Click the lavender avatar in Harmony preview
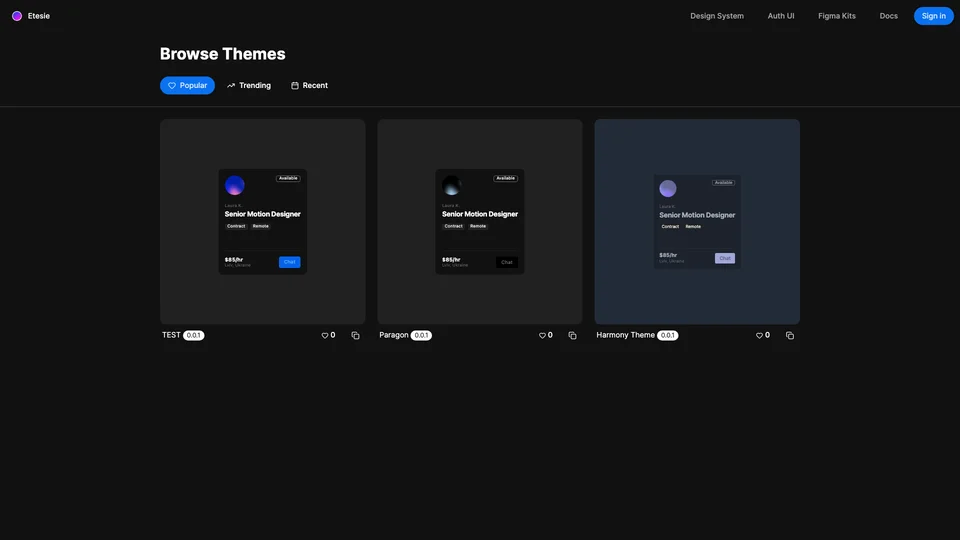Screen dimensions: 960x540 [x=668, y=189]
